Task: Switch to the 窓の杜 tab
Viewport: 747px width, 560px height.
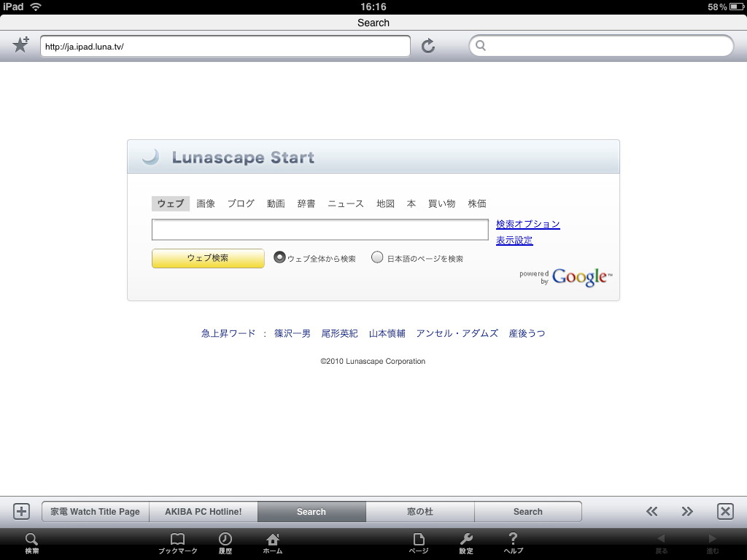Action: 419,511
